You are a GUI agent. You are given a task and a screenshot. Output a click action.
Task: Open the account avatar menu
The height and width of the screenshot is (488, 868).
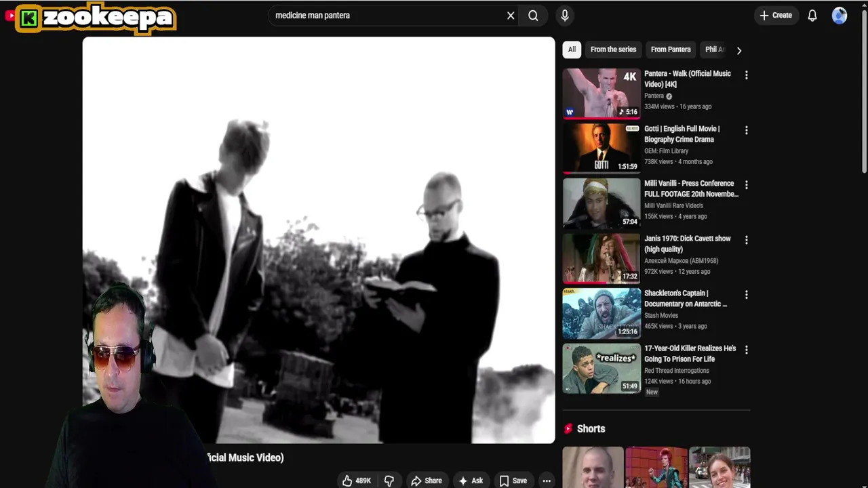click(x=840, y=16)
